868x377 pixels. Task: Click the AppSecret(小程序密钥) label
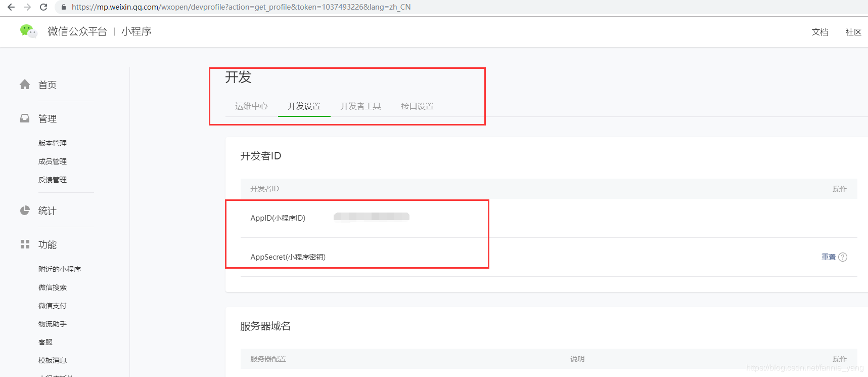click(288, 257)
